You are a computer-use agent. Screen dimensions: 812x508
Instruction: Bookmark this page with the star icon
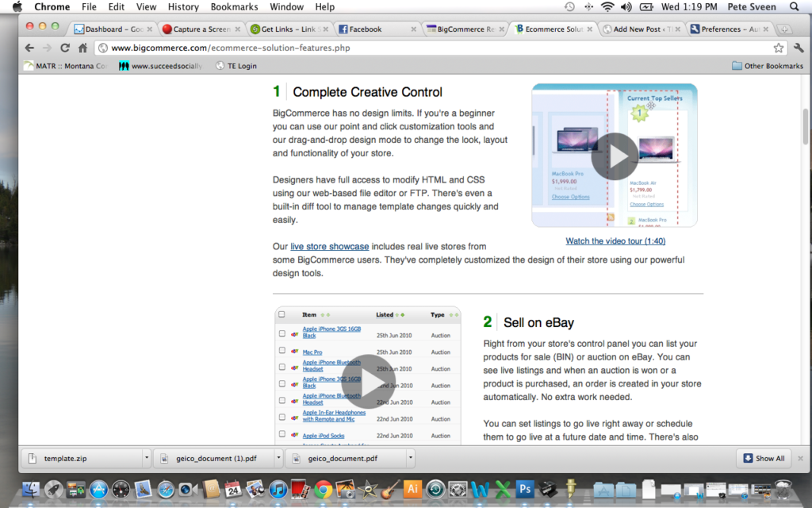click(779, 48)
